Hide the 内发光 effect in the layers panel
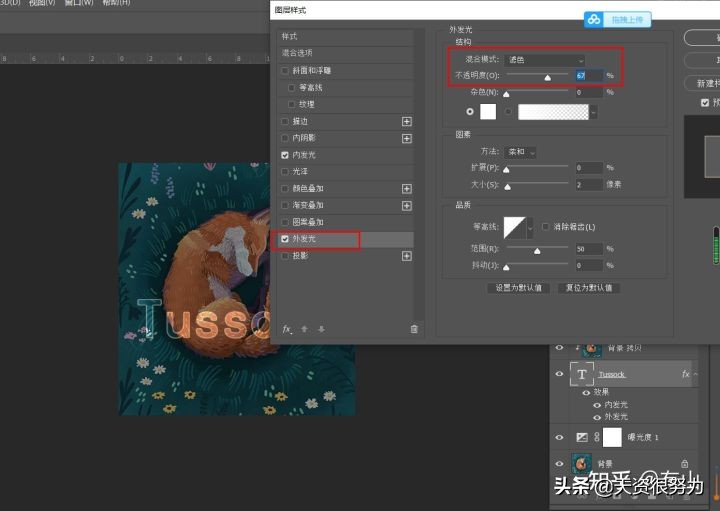720x511 pixels. tap(596, 405)
